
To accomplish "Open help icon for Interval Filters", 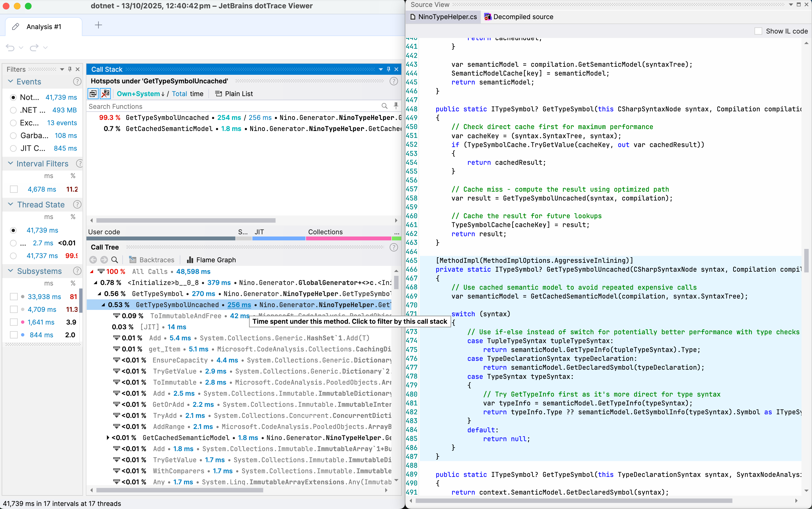I will pos(79,164).
